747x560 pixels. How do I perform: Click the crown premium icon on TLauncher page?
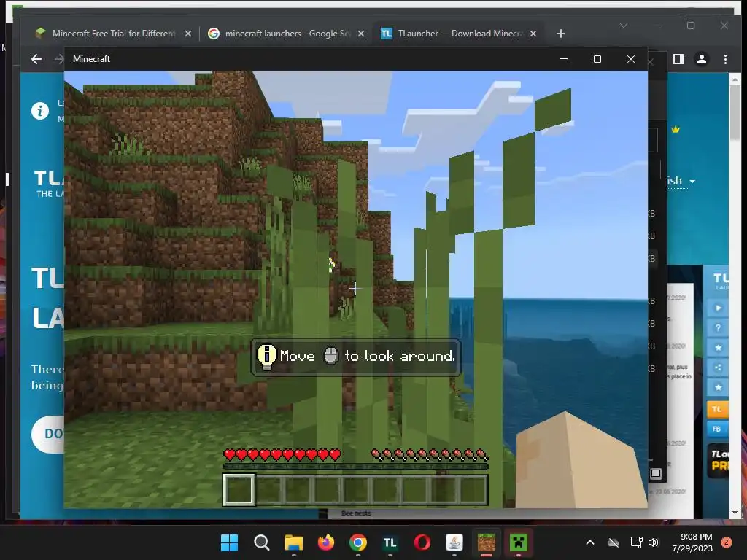pos(676,129)
